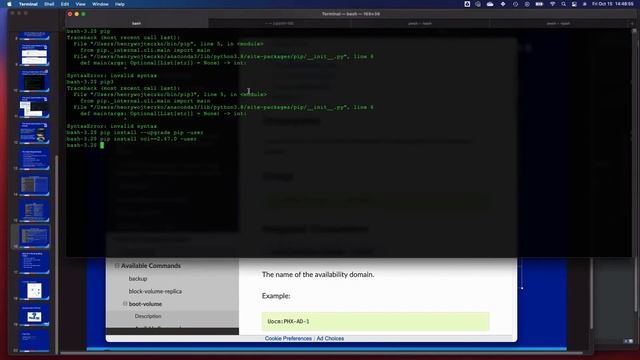Click the battery status icon
Screen dimensions: 640x360
point(539,4)
